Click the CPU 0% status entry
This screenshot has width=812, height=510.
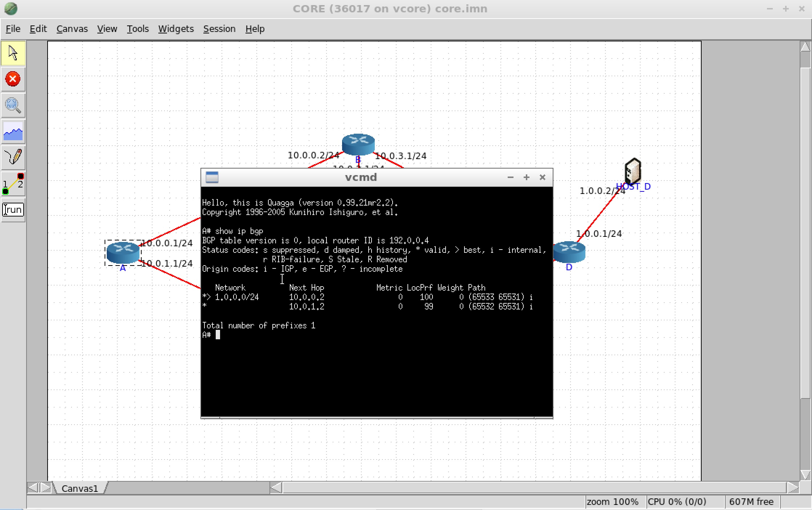pyautogui.click(x=677, y=502)
